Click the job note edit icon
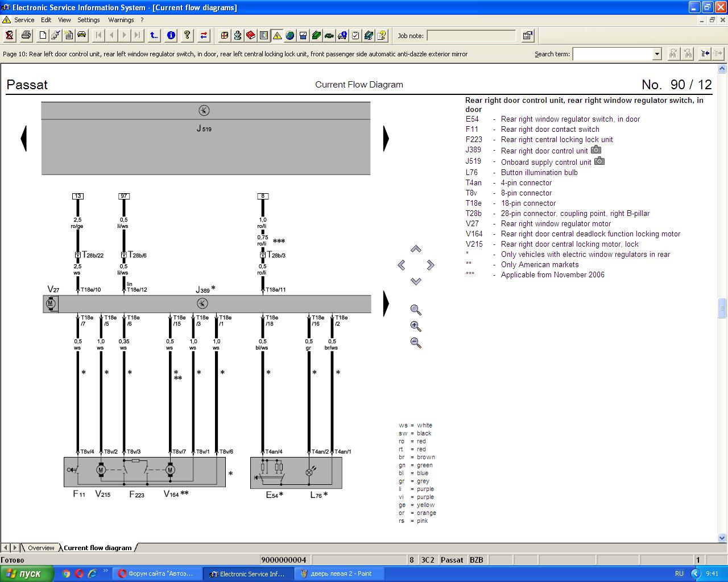Viewport: 728px width, 582px height. tap(528, 35)
